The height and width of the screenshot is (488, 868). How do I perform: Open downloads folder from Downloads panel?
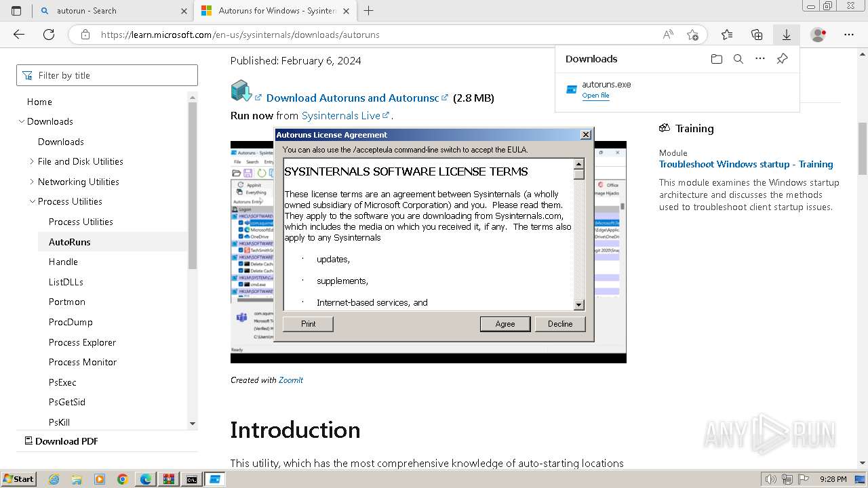pos(717,59)
